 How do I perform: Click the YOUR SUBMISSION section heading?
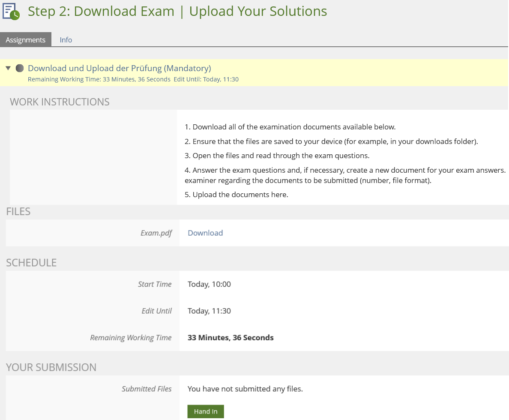51,367
